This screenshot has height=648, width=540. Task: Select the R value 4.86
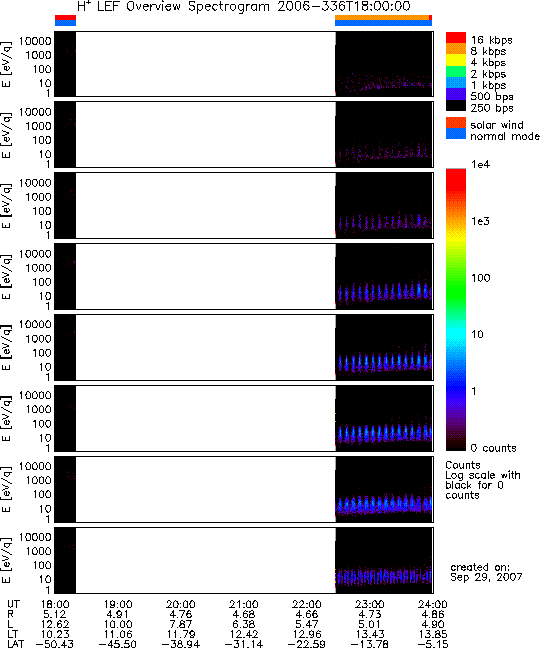pyautogui.click(x=433, y=615)
